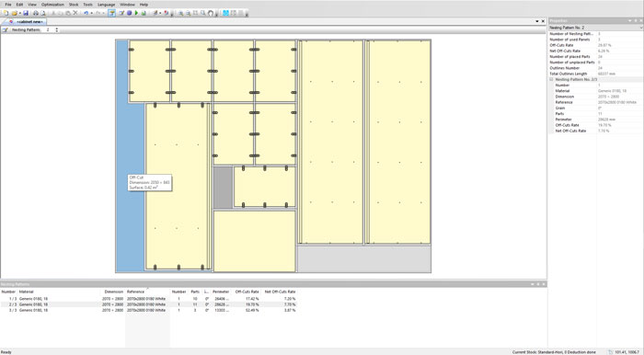Select the Total Outlines Length property
The image size is (644, 355).
click(595, 74)
